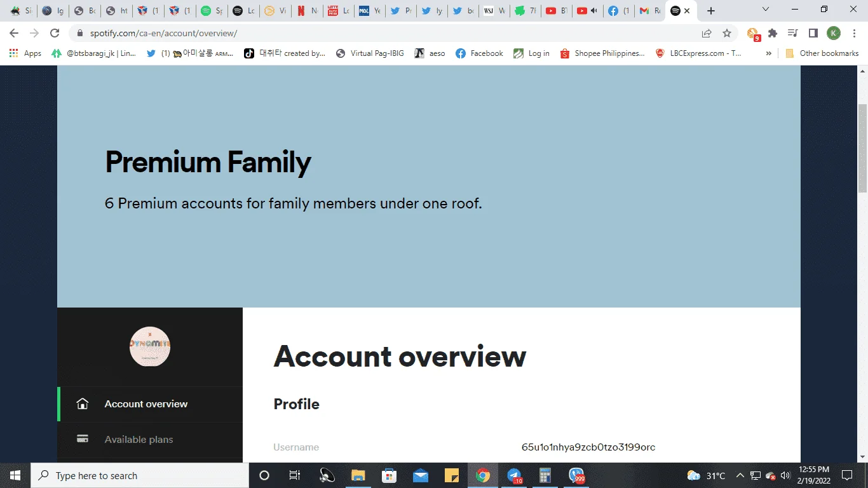View site information padlock icon
The width and height of the screenshot is (868, 488).
(x=80, y=33)
